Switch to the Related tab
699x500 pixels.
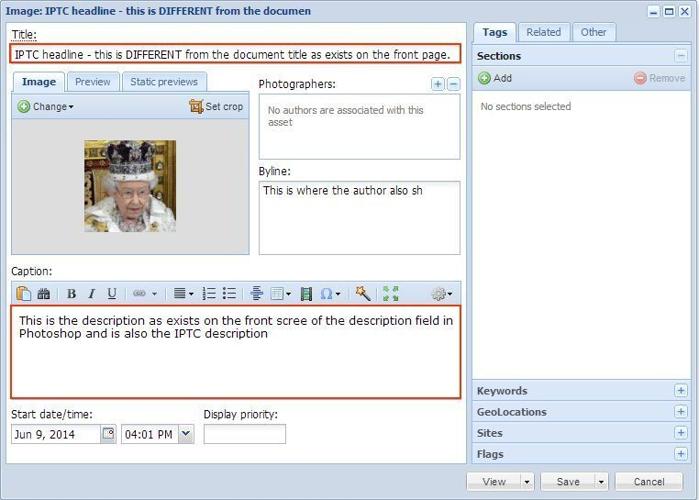click(543, 32)
